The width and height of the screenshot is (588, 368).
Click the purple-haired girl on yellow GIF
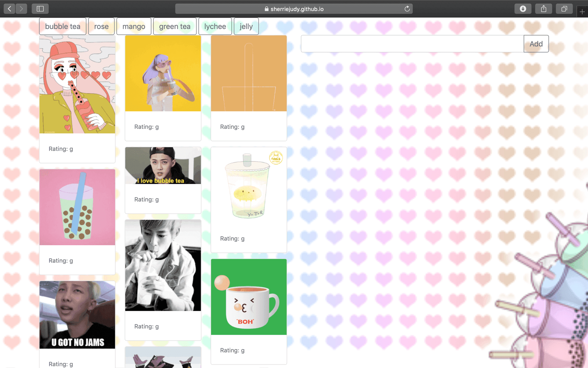click(163, 73)
